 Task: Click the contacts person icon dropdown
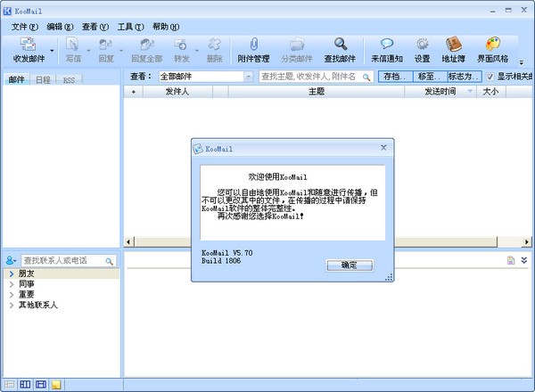click(x=11, y=261)
